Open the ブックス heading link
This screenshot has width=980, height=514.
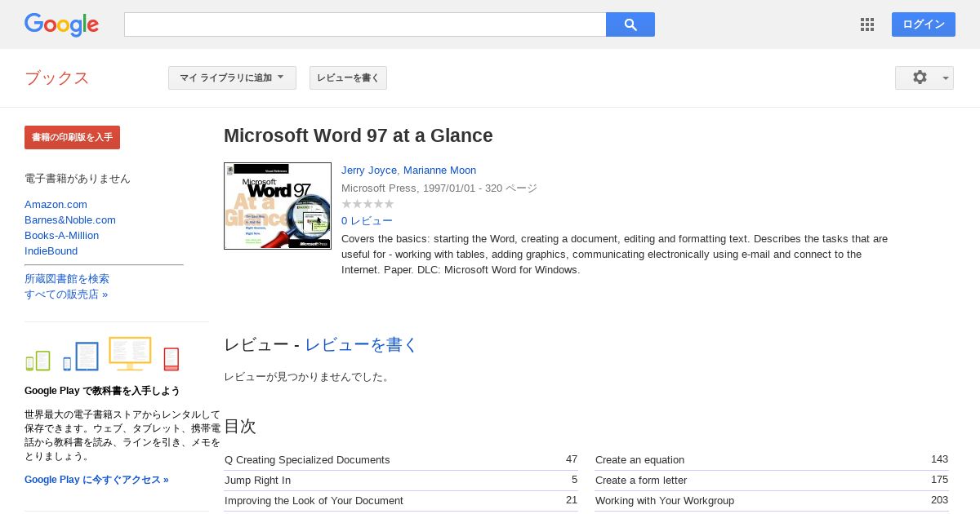pyautogui.click(x=57, y=78)
